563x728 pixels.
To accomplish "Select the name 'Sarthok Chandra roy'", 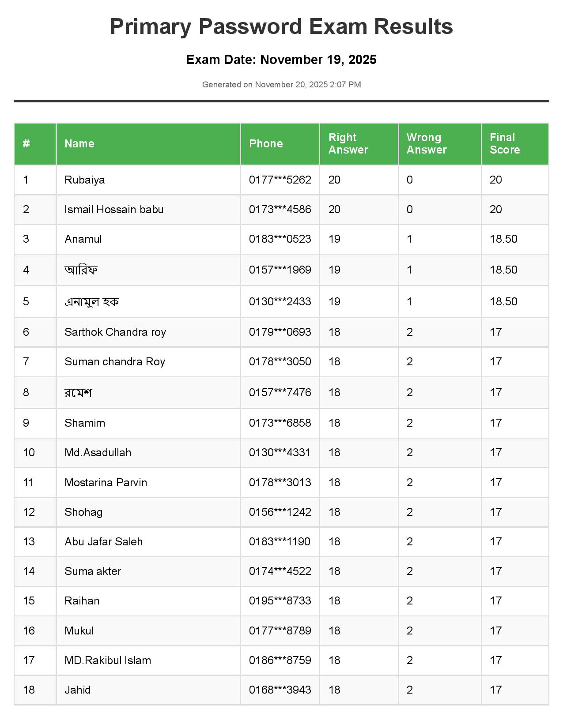I will tap(115, 332).
